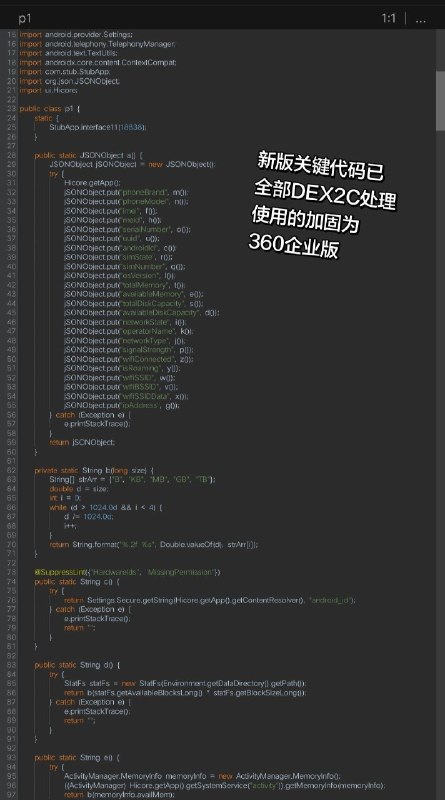Click the while (d > 1024.0d) loop line
The width and height of the screenshot is (445, 800).
(106, 508)
